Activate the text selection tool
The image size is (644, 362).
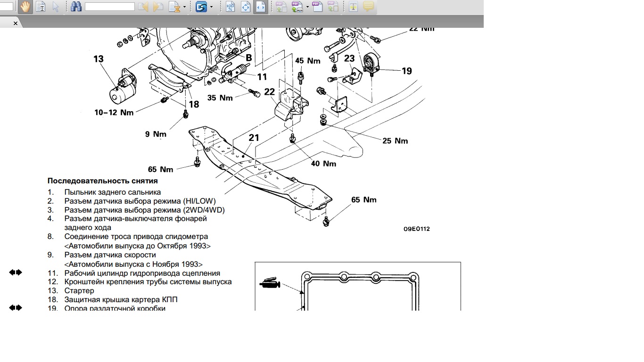[41, 7]
